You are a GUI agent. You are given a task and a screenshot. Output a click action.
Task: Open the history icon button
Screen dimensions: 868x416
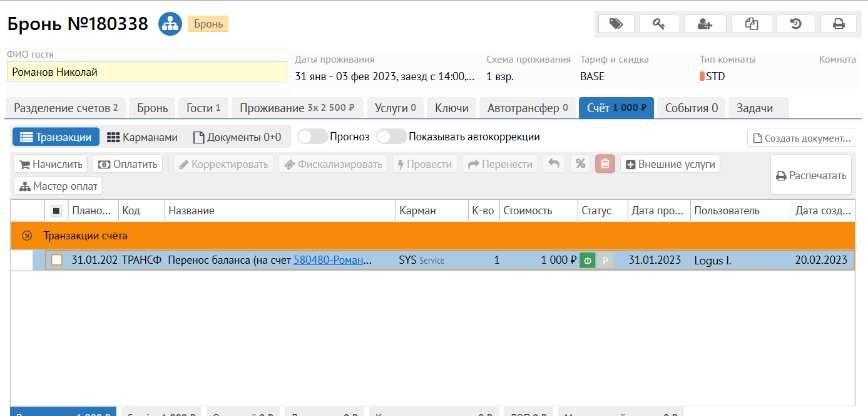tap(796, 24)
